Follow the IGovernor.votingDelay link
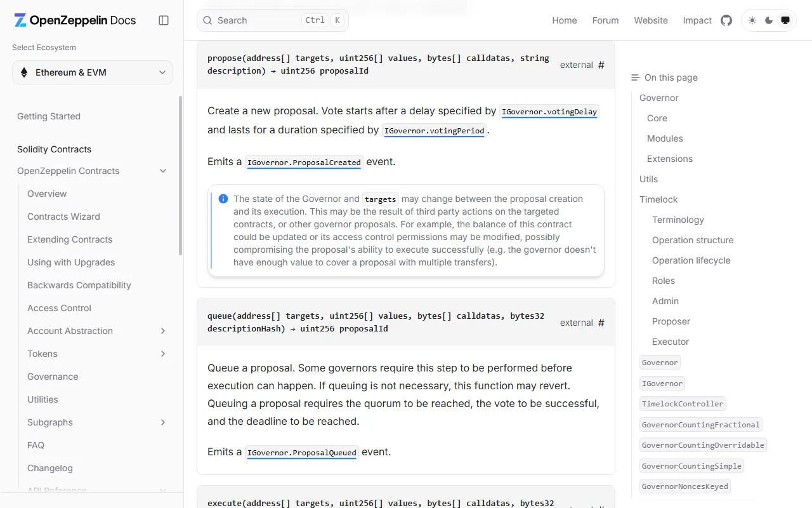Image resolution: width=812 pixels, height=508 pixels. tap(549, 112)
